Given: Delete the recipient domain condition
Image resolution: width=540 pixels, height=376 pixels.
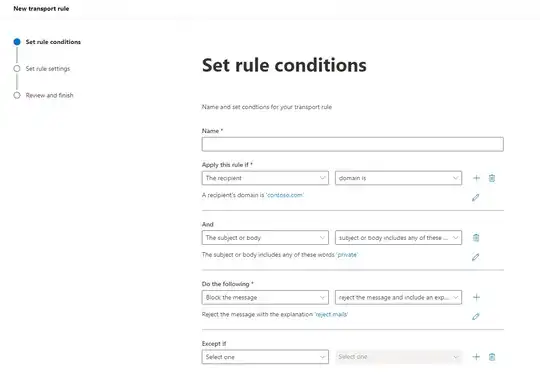Looking at the screenshot, I should click(x=492, y=178).
